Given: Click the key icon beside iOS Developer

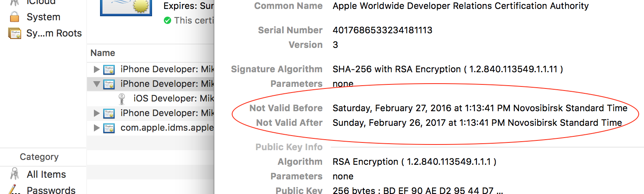Looking at the screenshot, I should point(122,99).
